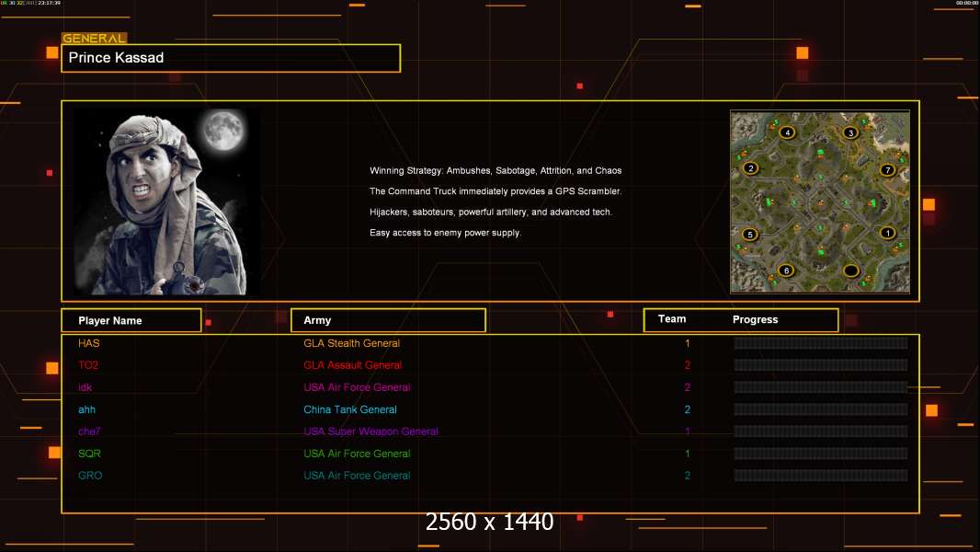
Task: Select player ahh in the list
Action: pyautogui.click(x=86, y=409)
